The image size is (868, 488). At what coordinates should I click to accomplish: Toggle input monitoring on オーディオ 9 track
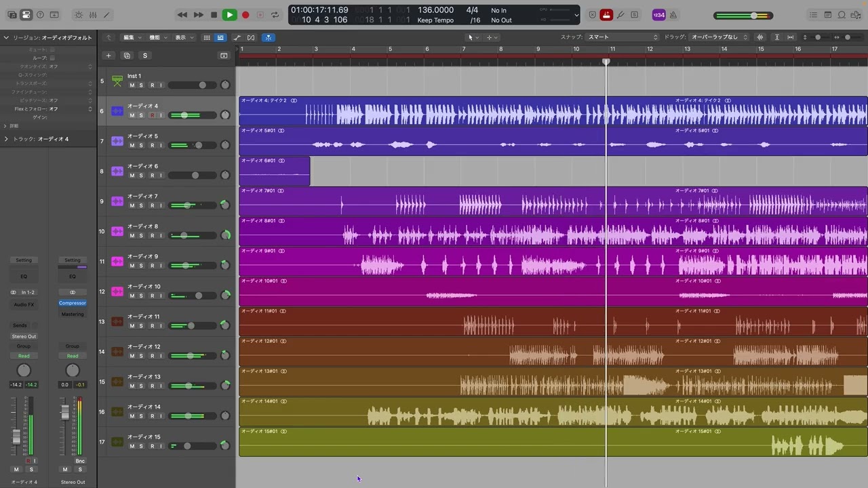161,266
